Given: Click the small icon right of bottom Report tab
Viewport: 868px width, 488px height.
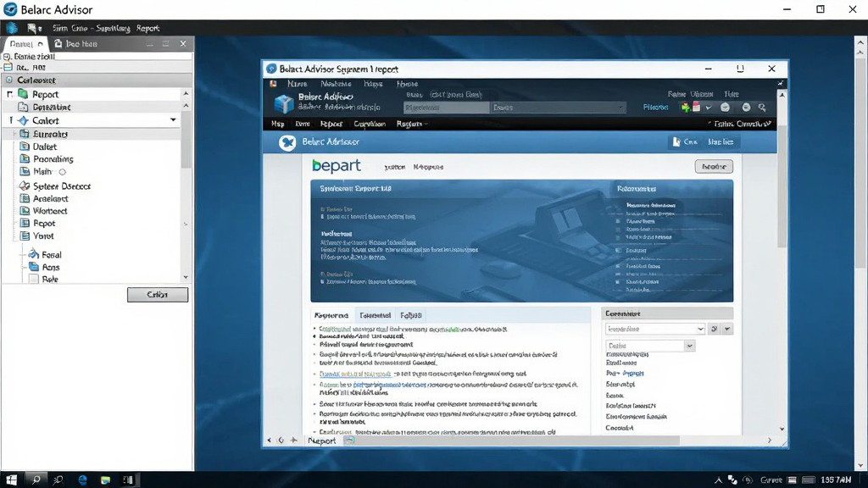Looking at the screenshot, I should [349, 441].
